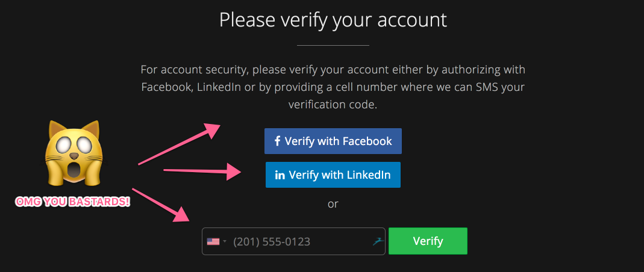Click the horizontal divider under the heading

point(333,45)
